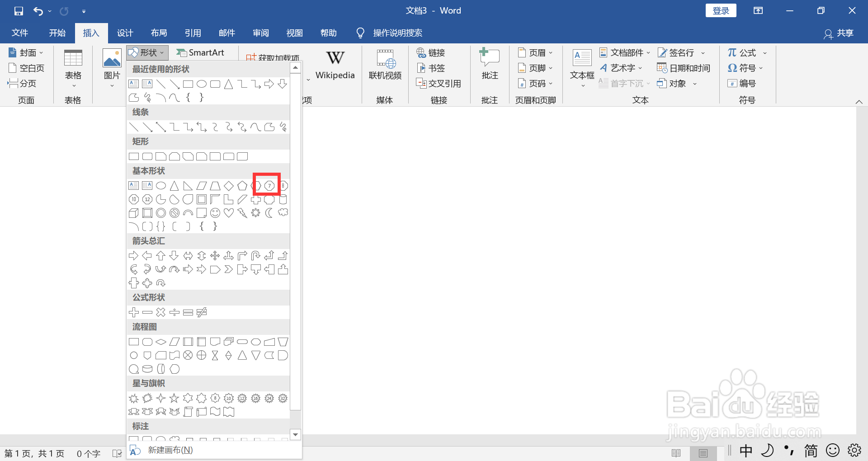Select the cube shape in basic shapes

click(x=134, y=213)
